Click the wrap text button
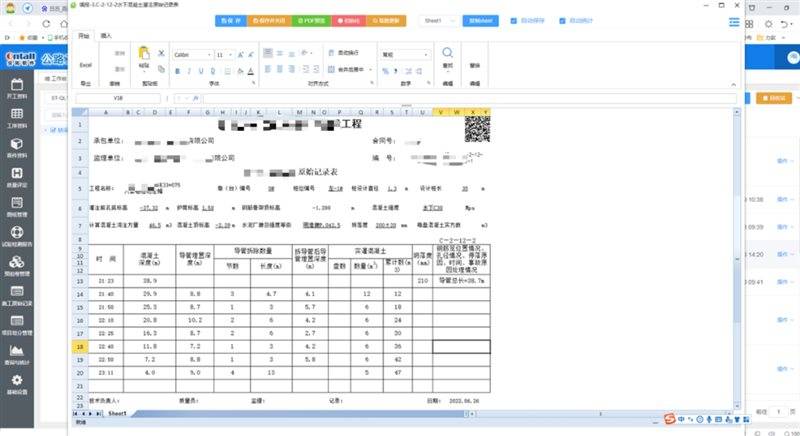This screenshot has width=800, height=436. pyautogui.click(x=343, y=53)
